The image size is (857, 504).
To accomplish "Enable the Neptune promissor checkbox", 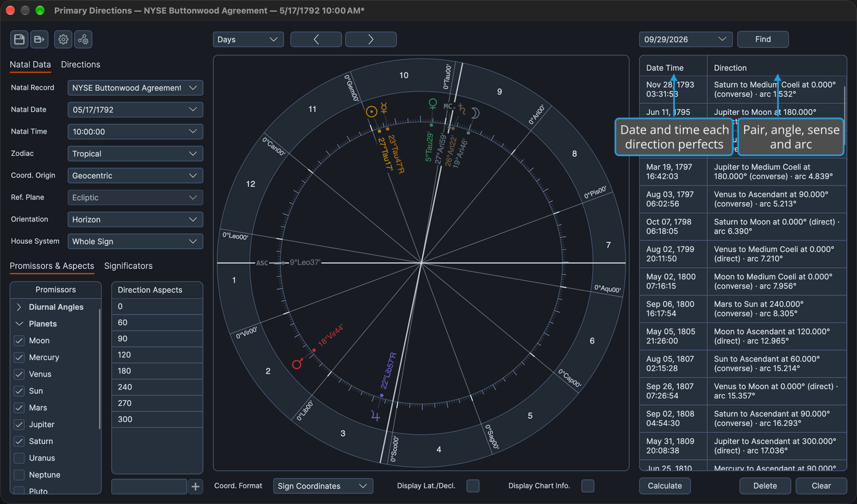I will (19, 475).
